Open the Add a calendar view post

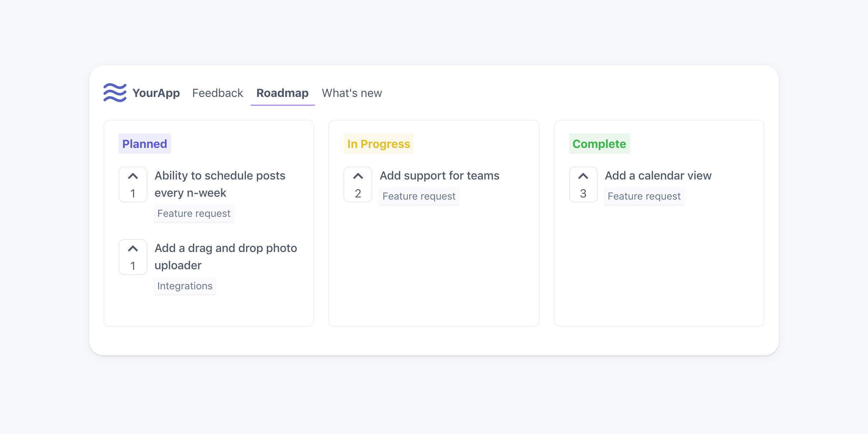point(658,176)
